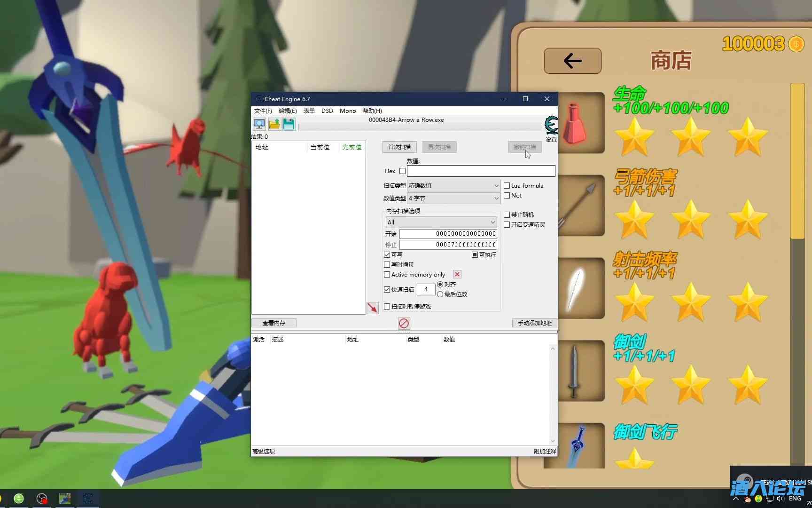Viewport: 812px width, 508px height.
Task: Click the open file folder icon
Action: [x=274, y=124]
